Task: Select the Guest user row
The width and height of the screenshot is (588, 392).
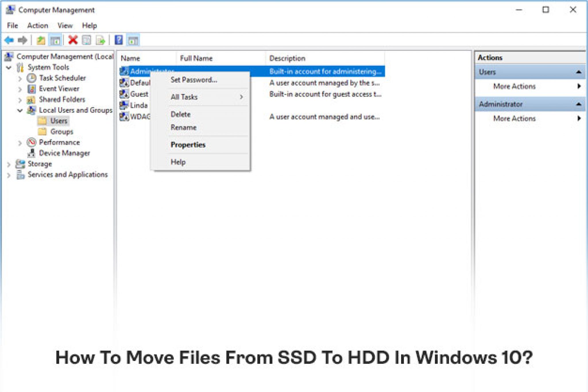Action: point(252,94)
